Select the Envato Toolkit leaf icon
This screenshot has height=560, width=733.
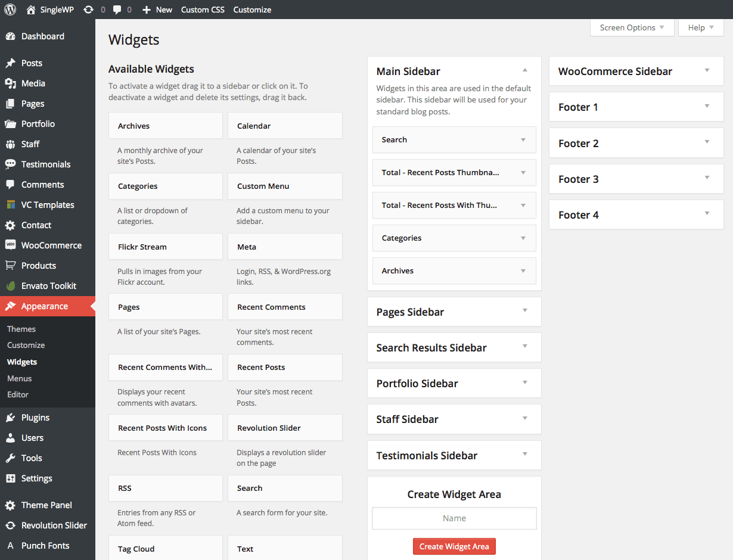click(x=10, y=285)
